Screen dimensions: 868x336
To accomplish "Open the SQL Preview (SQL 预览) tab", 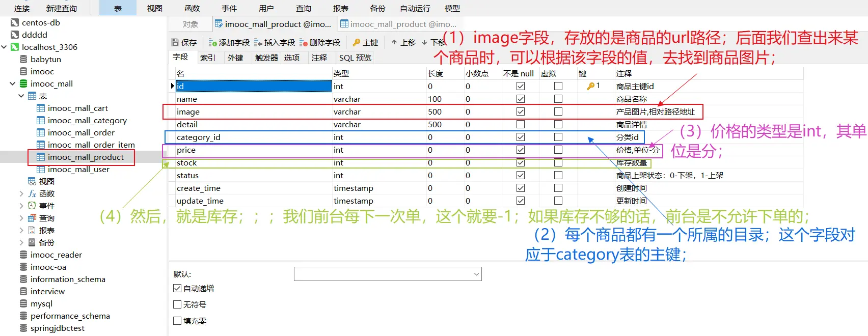I will click(x=355, y=58).
